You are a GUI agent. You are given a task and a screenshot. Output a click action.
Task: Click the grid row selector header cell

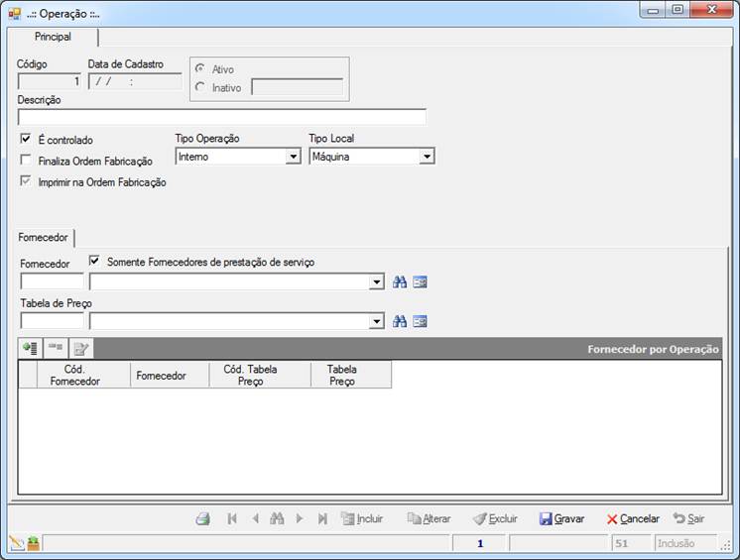click(28, 376)
